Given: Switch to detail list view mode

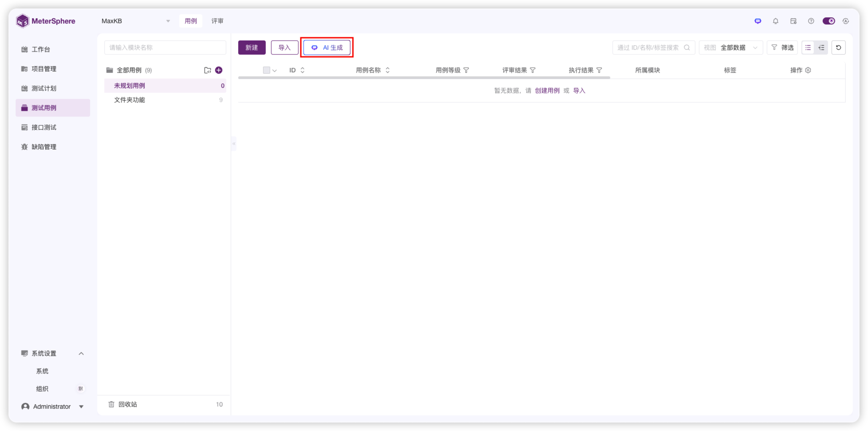Looking at the screenshot, I should (821, 47).
